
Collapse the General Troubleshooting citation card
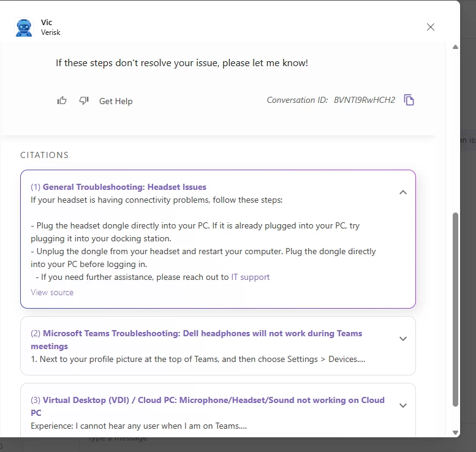403,192
